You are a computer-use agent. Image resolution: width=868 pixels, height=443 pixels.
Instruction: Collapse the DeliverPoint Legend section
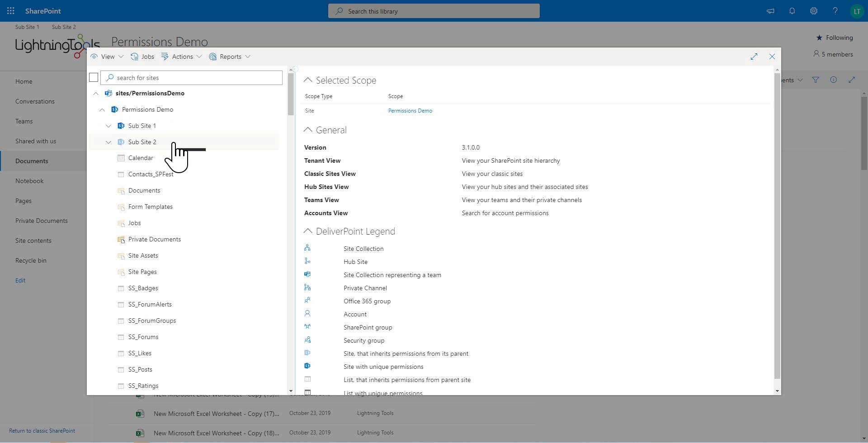pos(308,231)
